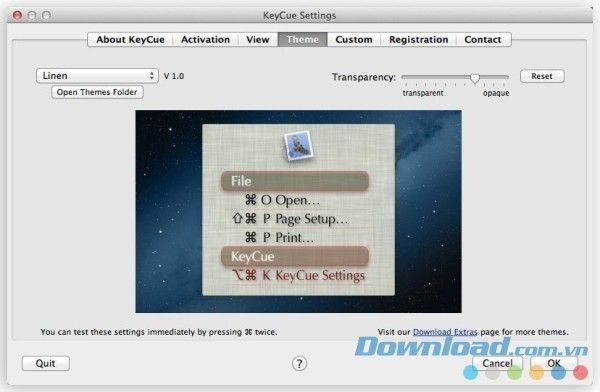Screen dimensions: 600x392
Task: Open help with the question mark button
Action: pos(299,363)
